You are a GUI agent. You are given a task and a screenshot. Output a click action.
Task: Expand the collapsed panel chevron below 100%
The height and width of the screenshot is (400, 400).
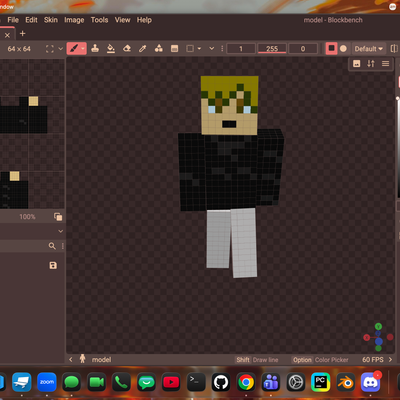pyautogui.click(x=60, y=231)
